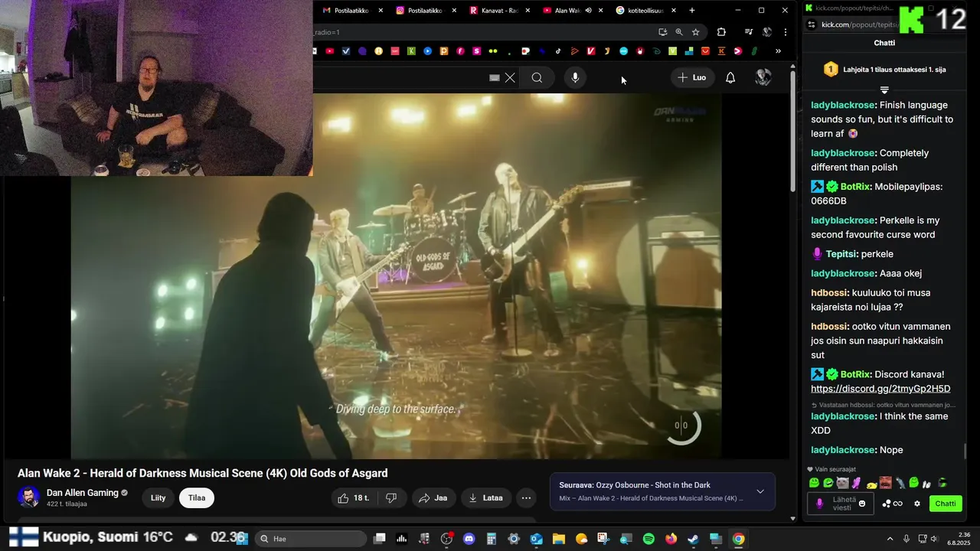The height and width of the screenshot is (551, 980).
Task: Open the YouTube account avatar menu
Action: point(763,77)
